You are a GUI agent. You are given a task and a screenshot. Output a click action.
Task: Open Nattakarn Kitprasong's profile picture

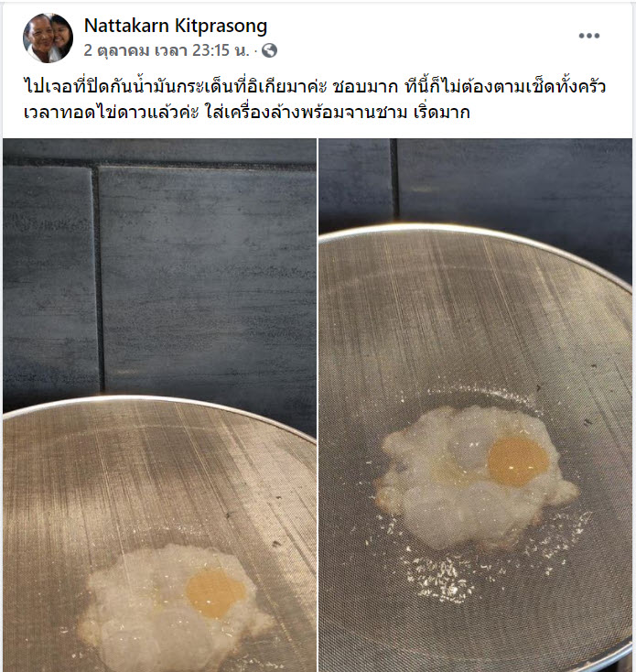48,38
